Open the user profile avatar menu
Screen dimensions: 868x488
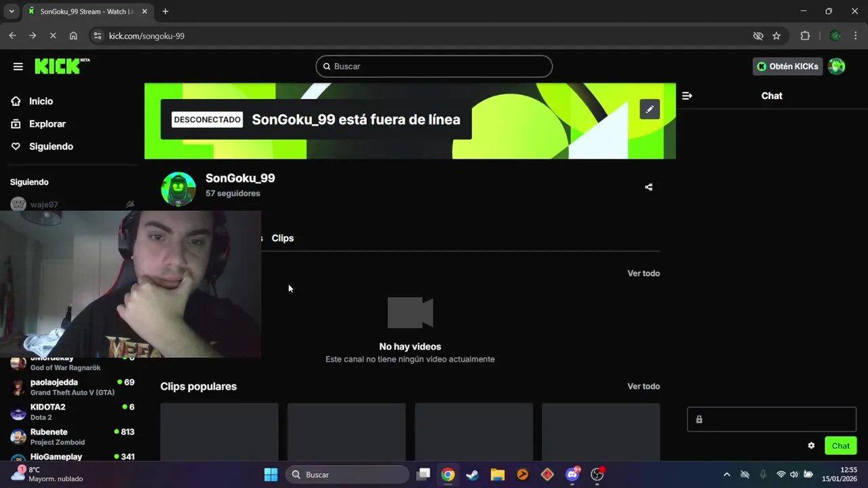point(837,66)
